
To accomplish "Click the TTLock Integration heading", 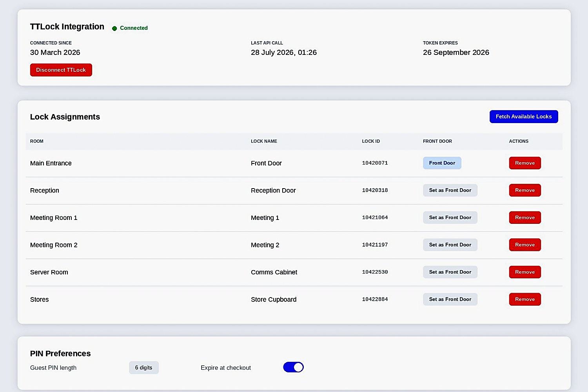I will (x=67, y=27).
